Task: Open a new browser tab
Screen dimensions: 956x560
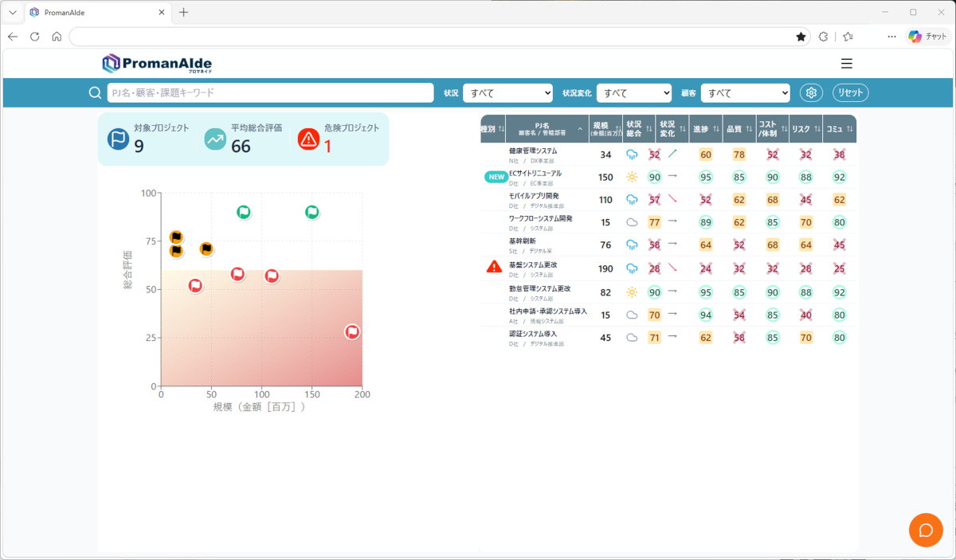Action: [x=184, y=12]
